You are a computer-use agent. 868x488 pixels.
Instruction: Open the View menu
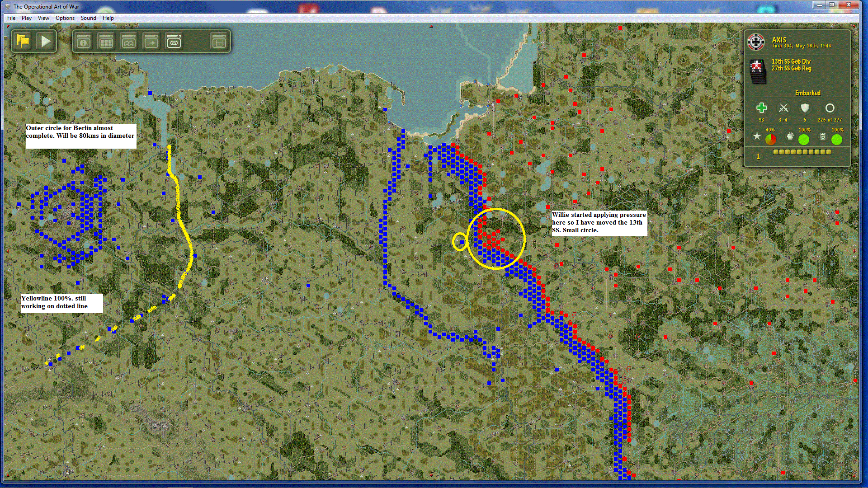tap(43, 18)
